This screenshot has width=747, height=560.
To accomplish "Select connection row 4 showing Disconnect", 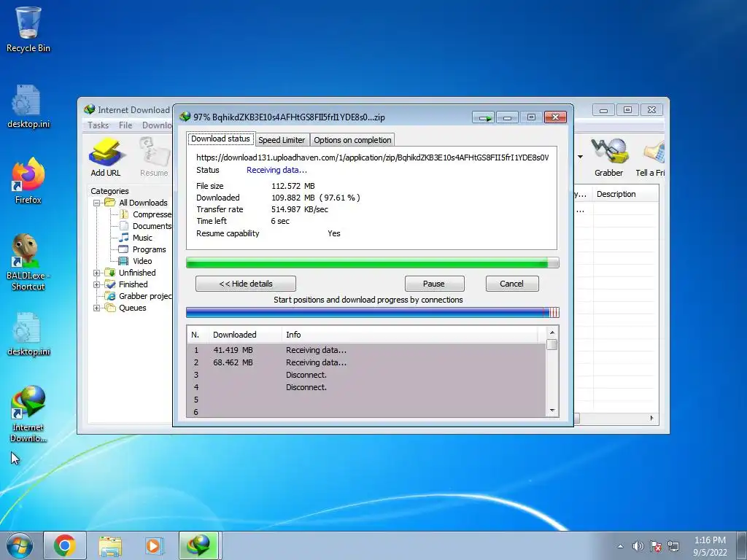I will 366,387.
